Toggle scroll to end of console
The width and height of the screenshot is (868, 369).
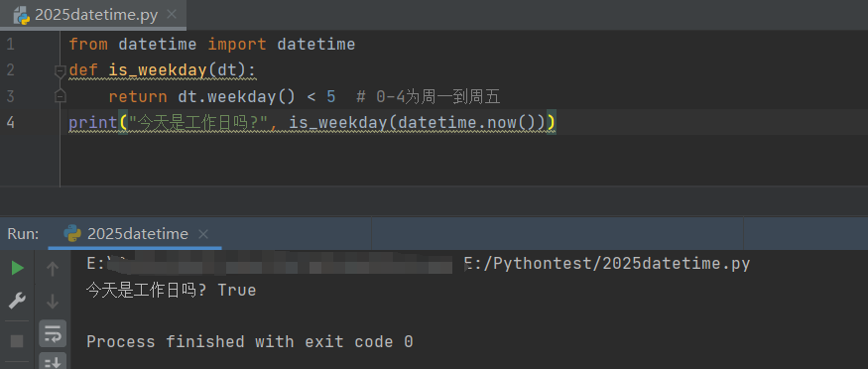coord(53,361)
